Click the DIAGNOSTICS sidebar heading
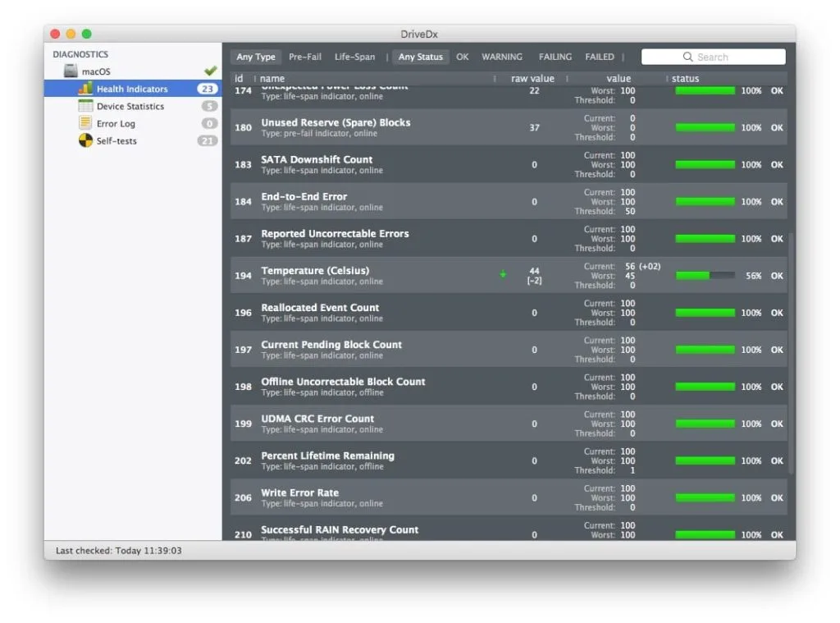The image size is (840, 623). [80, 54]
